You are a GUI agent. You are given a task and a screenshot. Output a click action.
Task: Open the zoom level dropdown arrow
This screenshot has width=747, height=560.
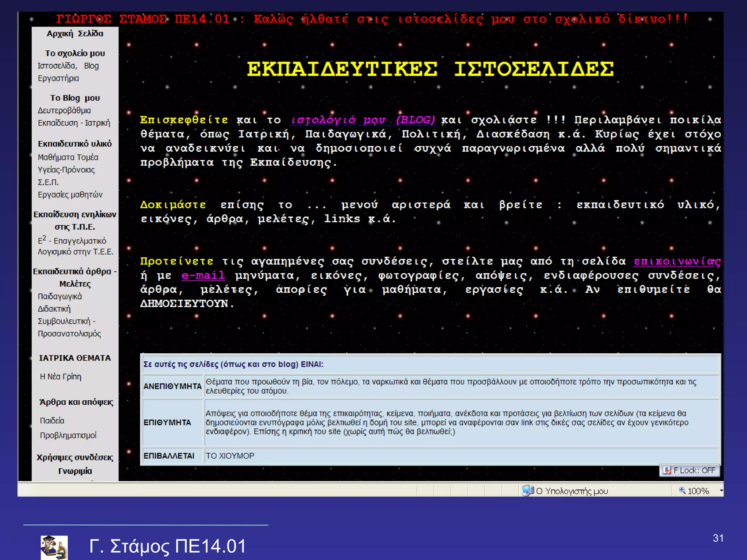721,491
